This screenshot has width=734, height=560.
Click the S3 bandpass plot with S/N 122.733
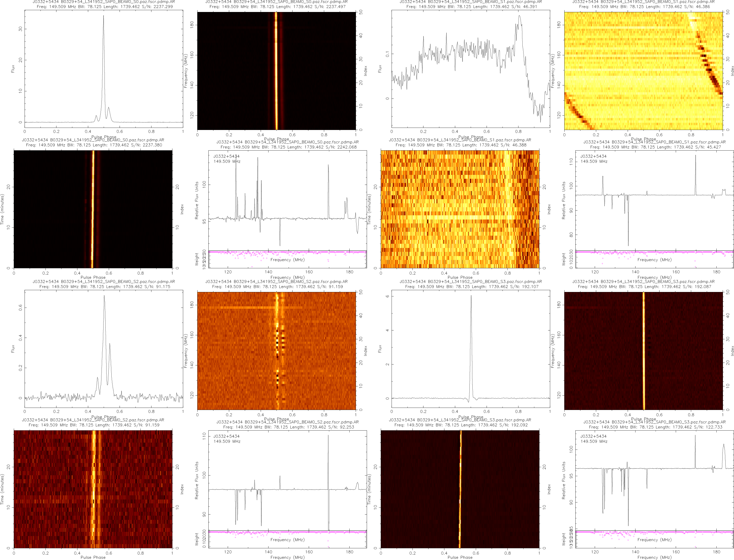pyautogui.click(x=654, y=480)
